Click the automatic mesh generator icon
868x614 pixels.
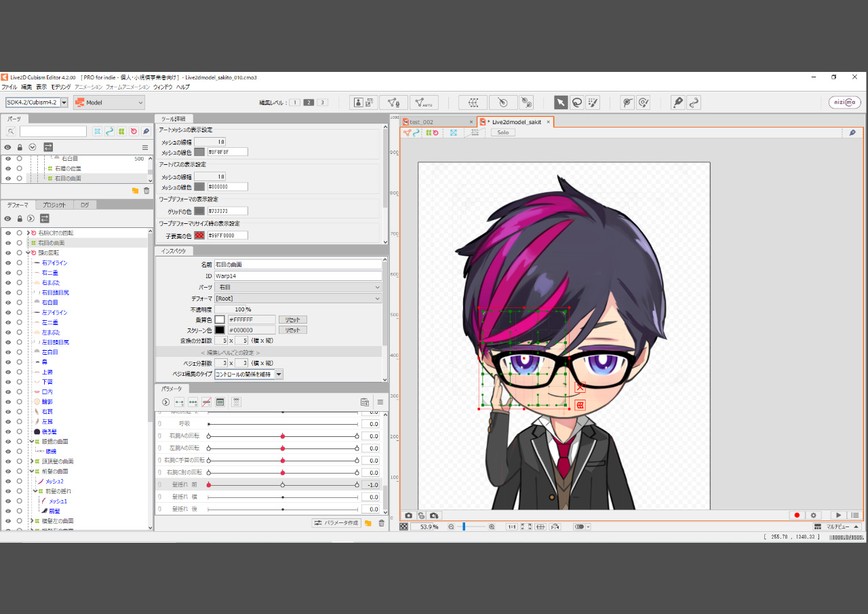[424, 102]
